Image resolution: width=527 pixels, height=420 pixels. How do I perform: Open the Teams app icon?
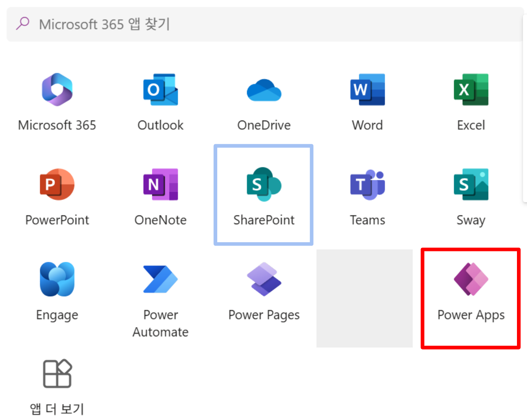[x=368, y=184]
